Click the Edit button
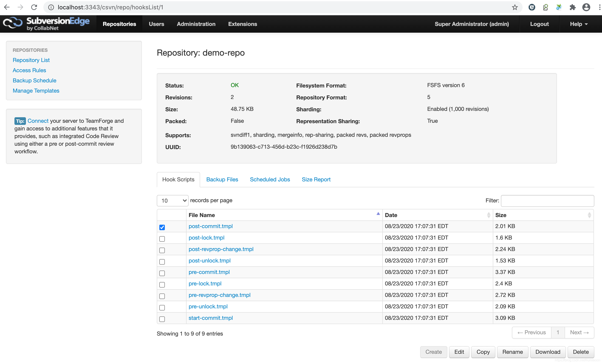Screen dimensions: 602x364 point(459,352)
